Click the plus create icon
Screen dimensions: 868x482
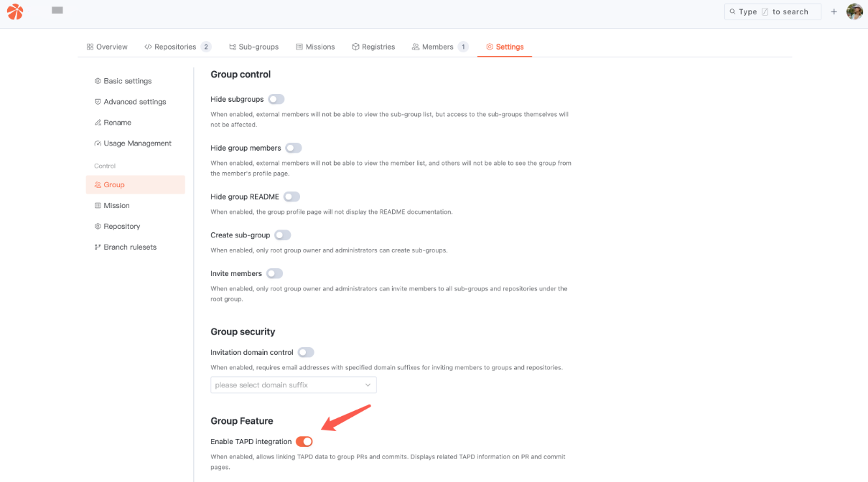834,11
